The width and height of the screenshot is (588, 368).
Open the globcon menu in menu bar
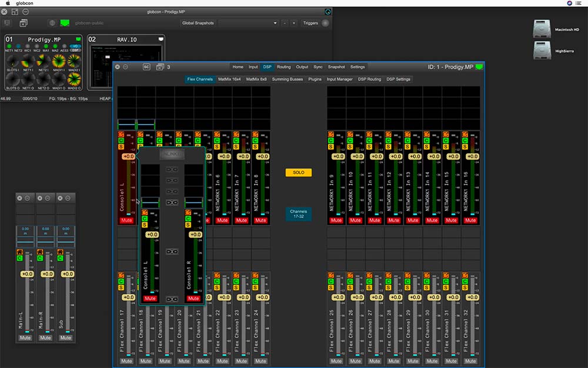24,3
